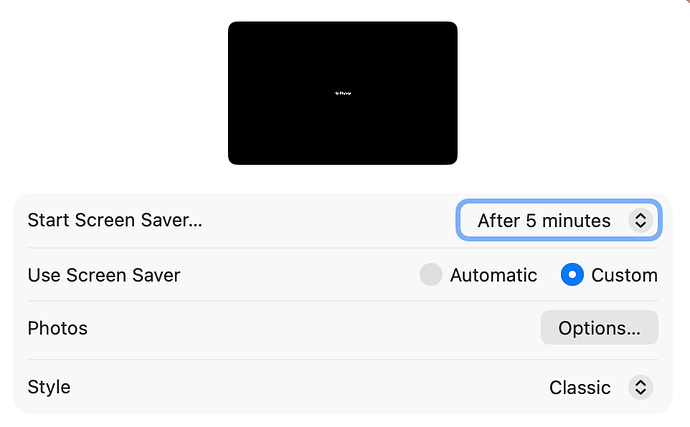This screenshot has height=427, width=690.
Task: Open Photos Options... button
Action: (599, 328)
